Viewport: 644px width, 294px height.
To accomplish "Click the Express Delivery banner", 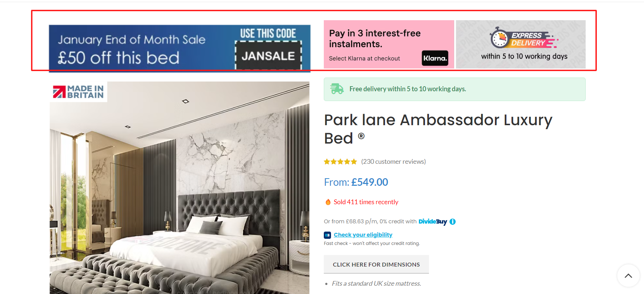I will 521,44.
